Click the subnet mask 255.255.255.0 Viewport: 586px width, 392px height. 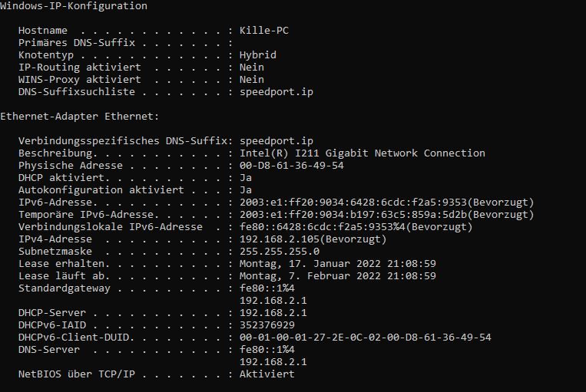[x=280, y=252]
